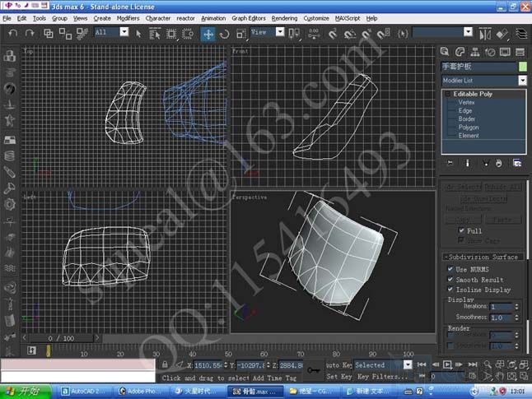Select the Rotate tool
The width and height of the screenshot is (532, 399).
point(224,34)
